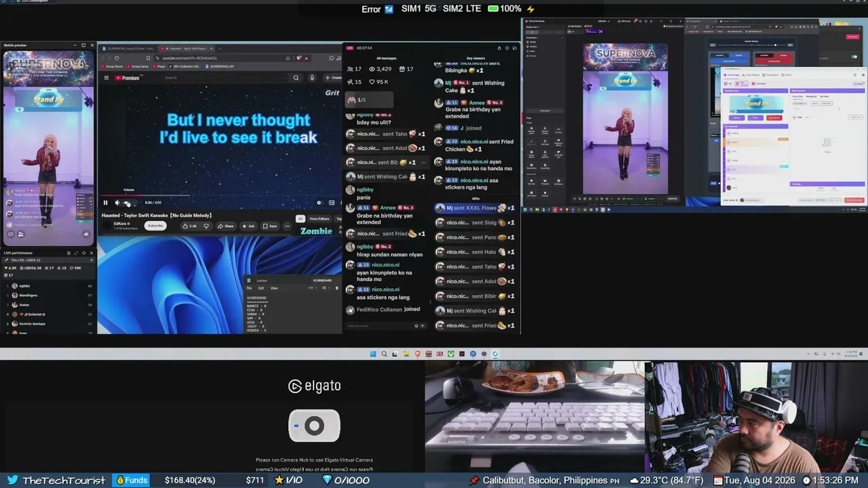868x488 pixels.
Task: Open the Group Shorts bookmark
Action: pos(112,66)
